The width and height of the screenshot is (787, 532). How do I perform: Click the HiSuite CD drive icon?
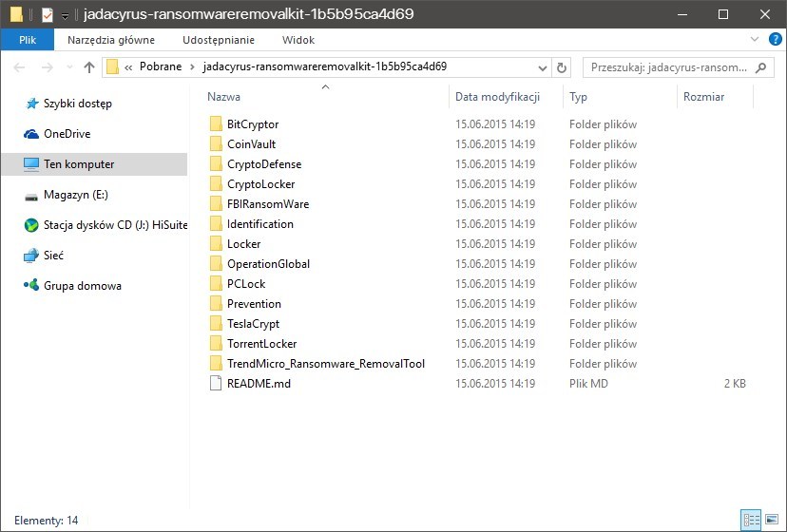(x=31, y=225)
